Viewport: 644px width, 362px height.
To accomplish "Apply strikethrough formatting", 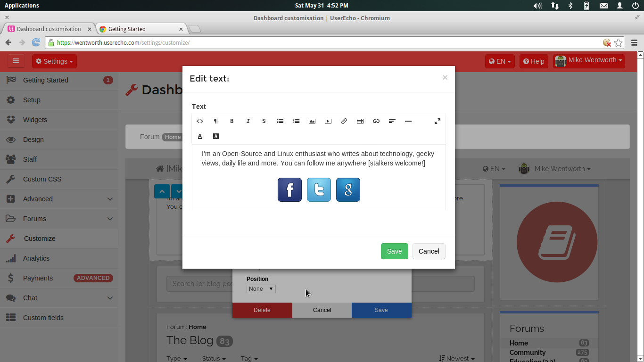I will [264, 121].
